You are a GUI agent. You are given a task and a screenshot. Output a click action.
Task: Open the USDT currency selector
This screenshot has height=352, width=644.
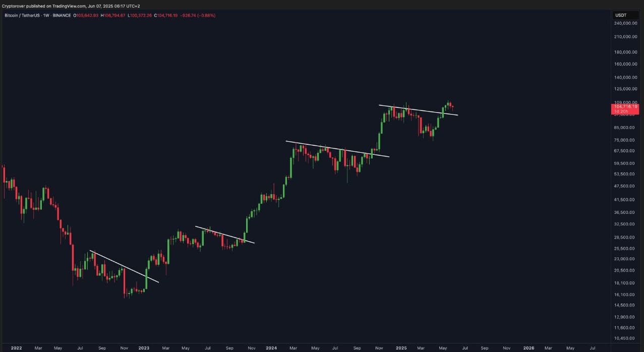pyautogui.click(x=620, y=15)
